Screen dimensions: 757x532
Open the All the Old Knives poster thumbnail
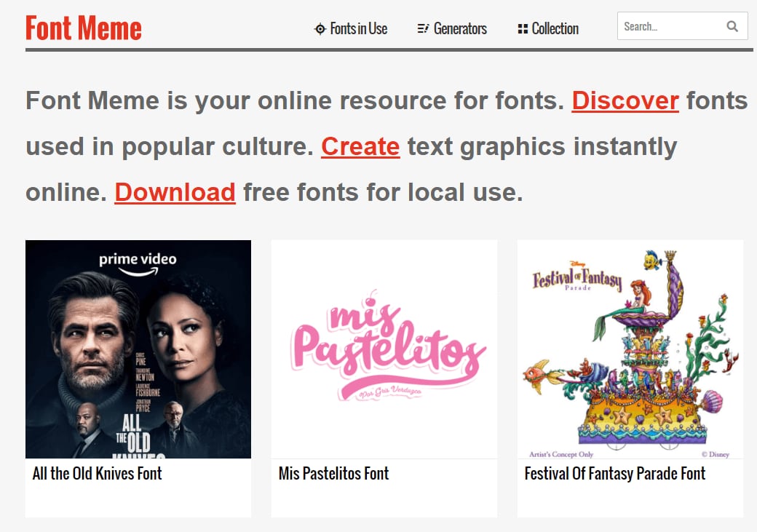coord(138,349)
